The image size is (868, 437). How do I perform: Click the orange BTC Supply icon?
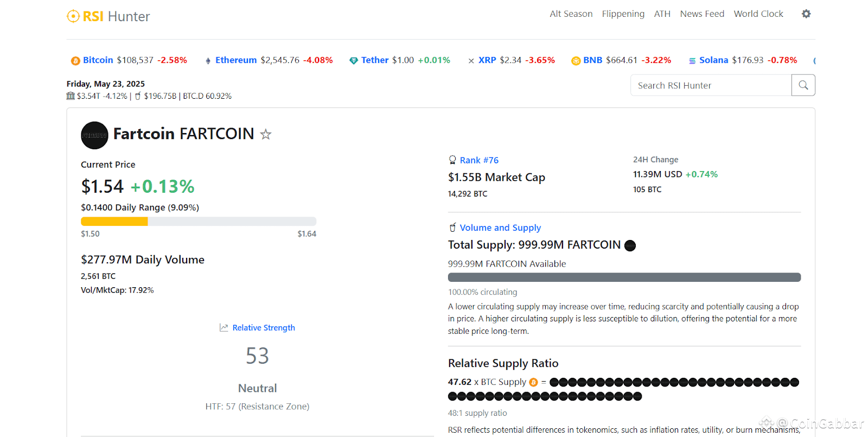[x=533, y=382]
